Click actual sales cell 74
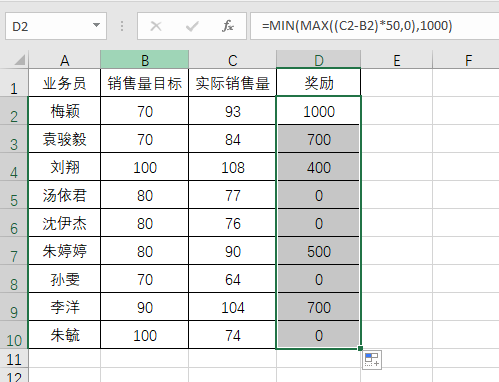Image resolution: width=499 pixels, height=382 pixels. click(233, 335)
